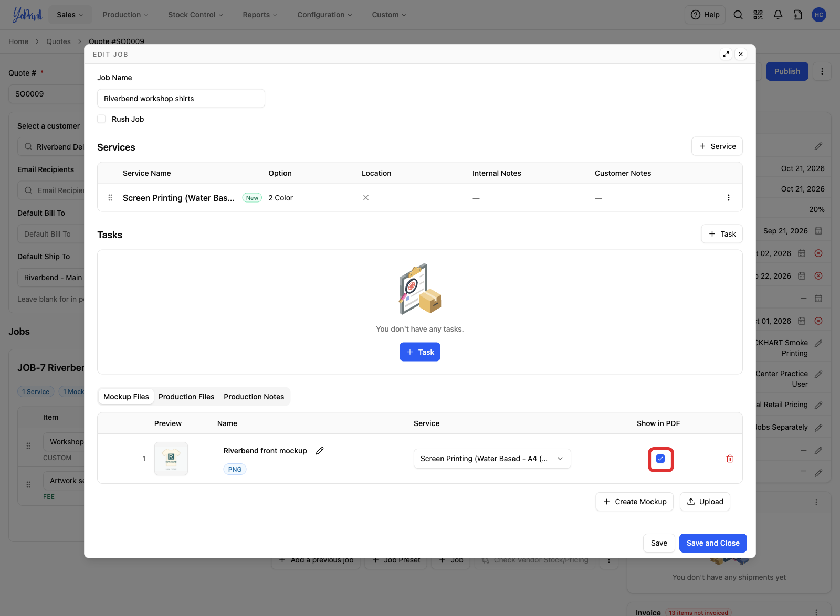Viewport: 840px width, 616px height.
Task: Expand the Edit Job dialog to fullscreen
Action: (x=726, y=54)
